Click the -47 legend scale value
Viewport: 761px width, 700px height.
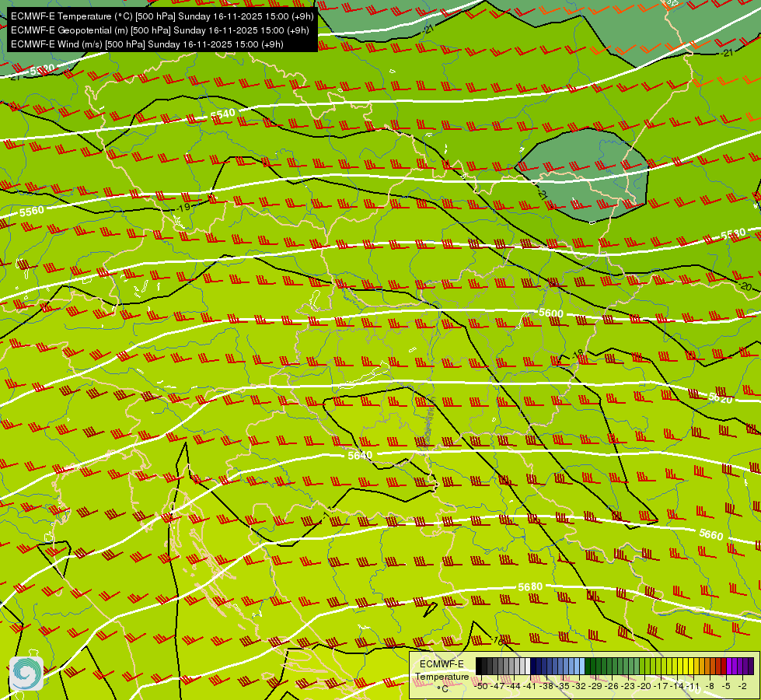[x=498, y=687]
